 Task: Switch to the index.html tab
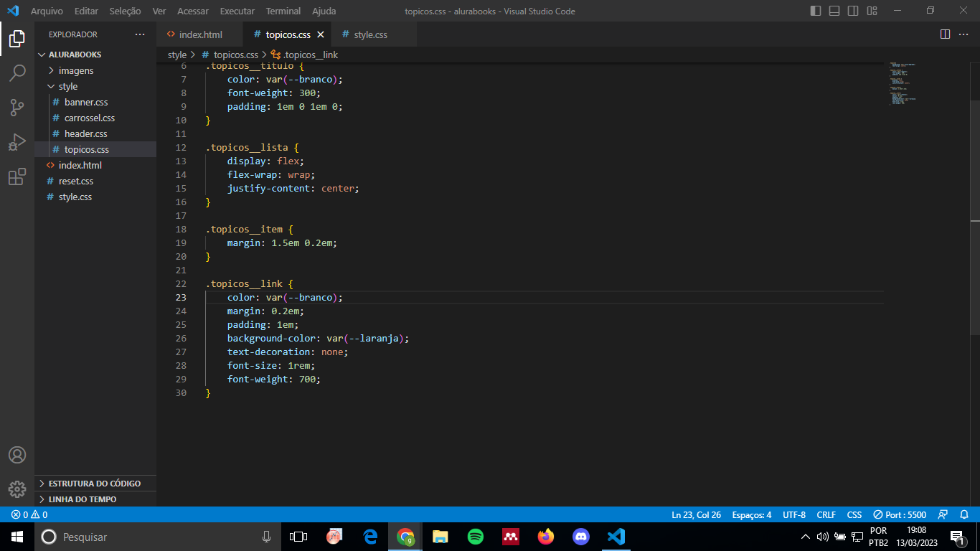coord(200,34)
